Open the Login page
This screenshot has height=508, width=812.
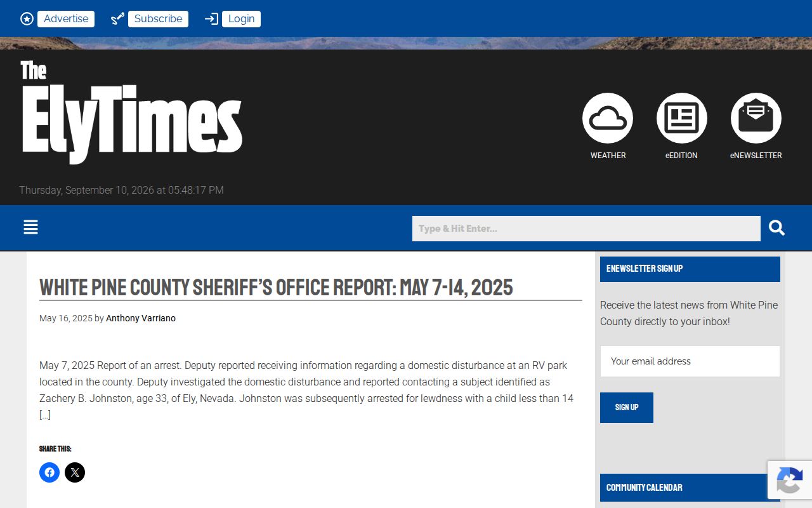click(x=241, y=19)
